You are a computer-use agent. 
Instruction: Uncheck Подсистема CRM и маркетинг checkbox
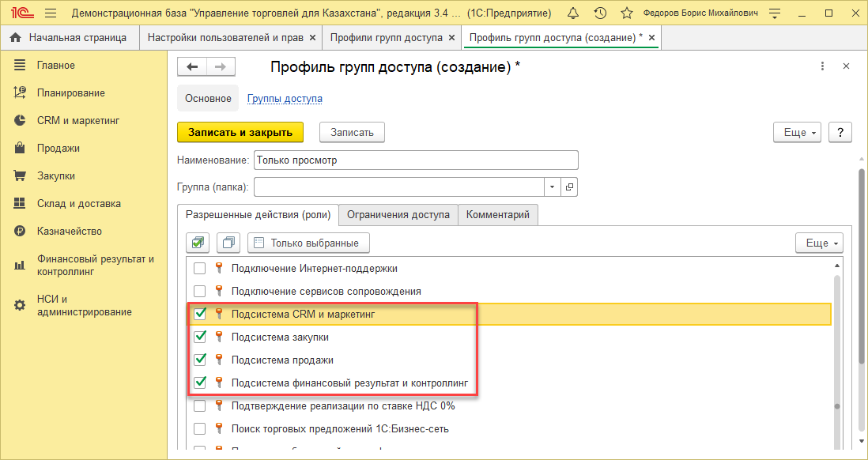click(200, 314)
